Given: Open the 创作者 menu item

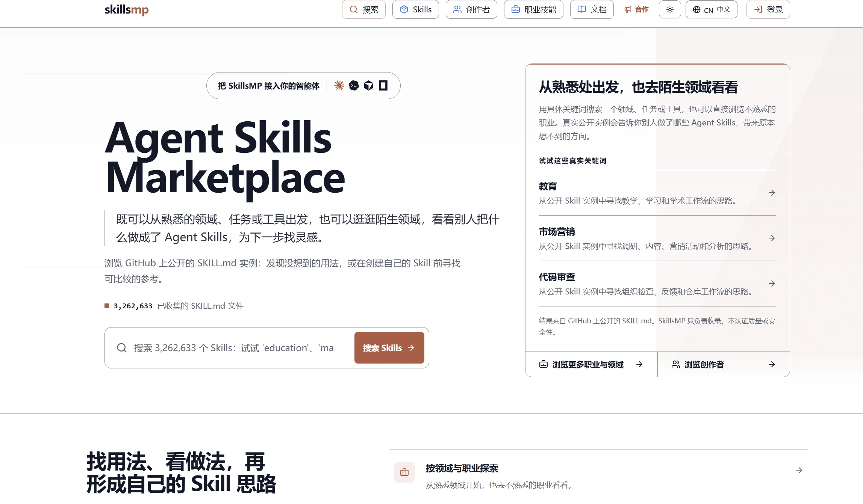Looking at the screenshot, I should (471, 9).
